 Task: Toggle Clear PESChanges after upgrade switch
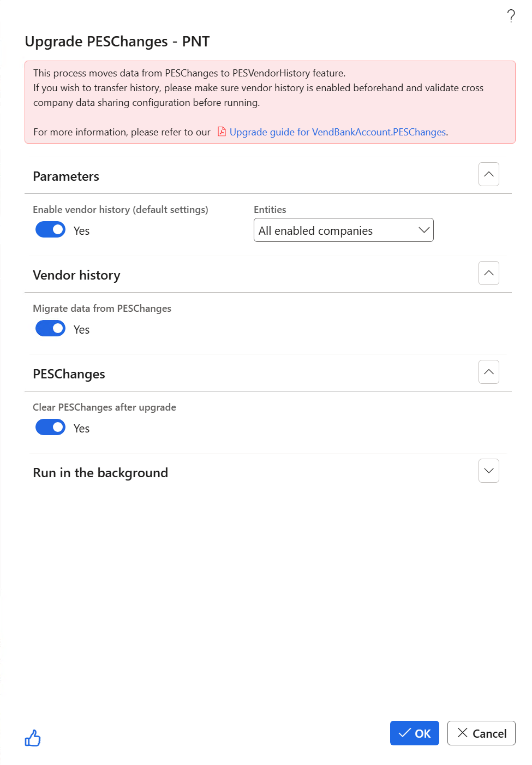(50, 428)
